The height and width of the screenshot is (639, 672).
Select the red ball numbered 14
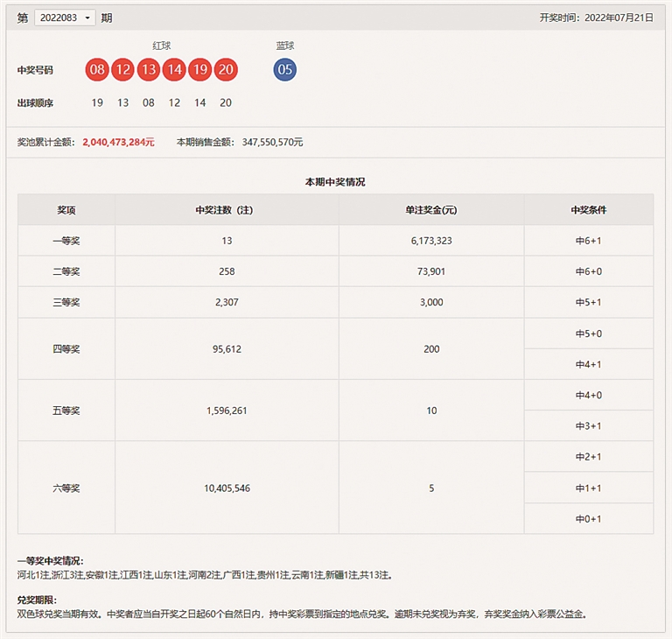click(174, 70)
